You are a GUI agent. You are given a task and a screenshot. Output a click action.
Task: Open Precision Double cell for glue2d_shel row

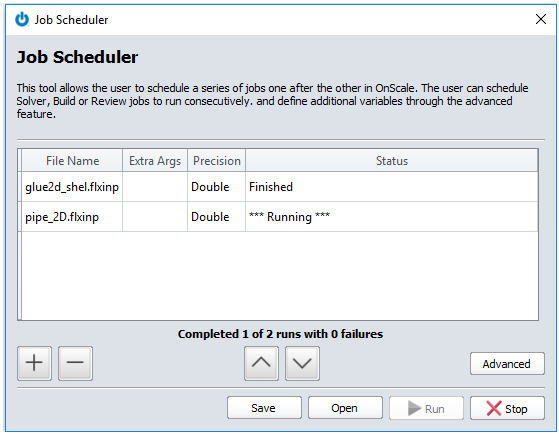tap(216, 187)
